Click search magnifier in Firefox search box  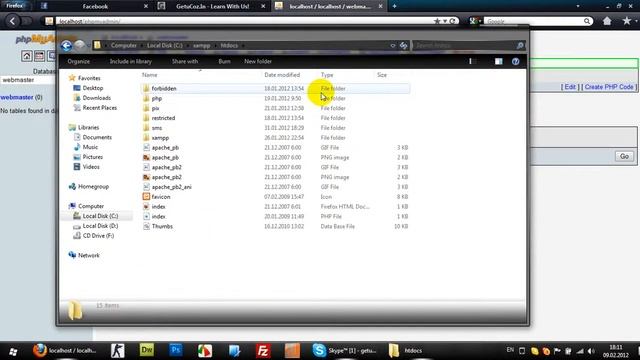(x=587, y=21)
